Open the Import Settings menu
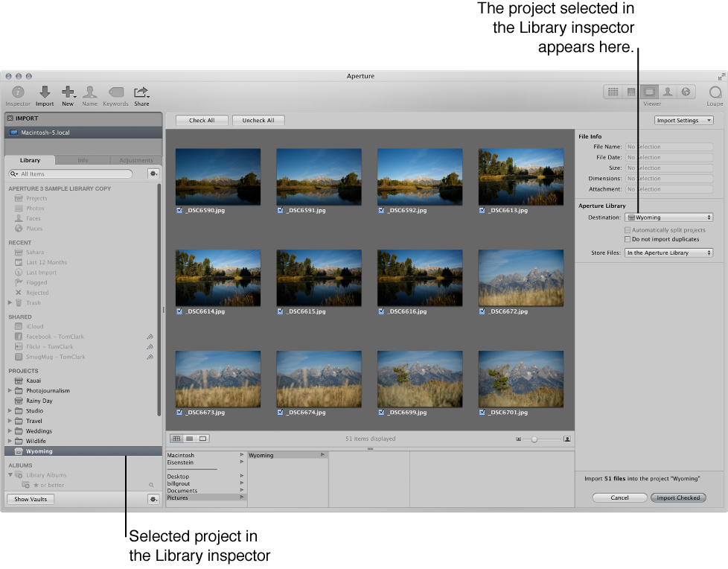The width and height of the screenshot is (728, 569). (683, 120)
